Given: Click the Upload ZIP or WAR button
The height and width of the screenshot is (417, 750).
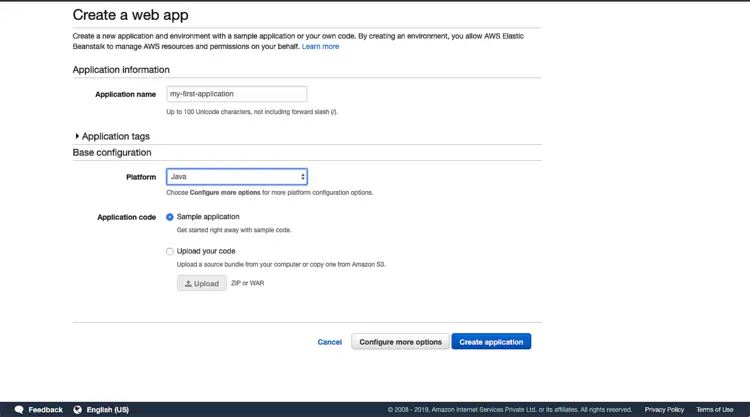Looking at the screenshot, I should (202, 284).
